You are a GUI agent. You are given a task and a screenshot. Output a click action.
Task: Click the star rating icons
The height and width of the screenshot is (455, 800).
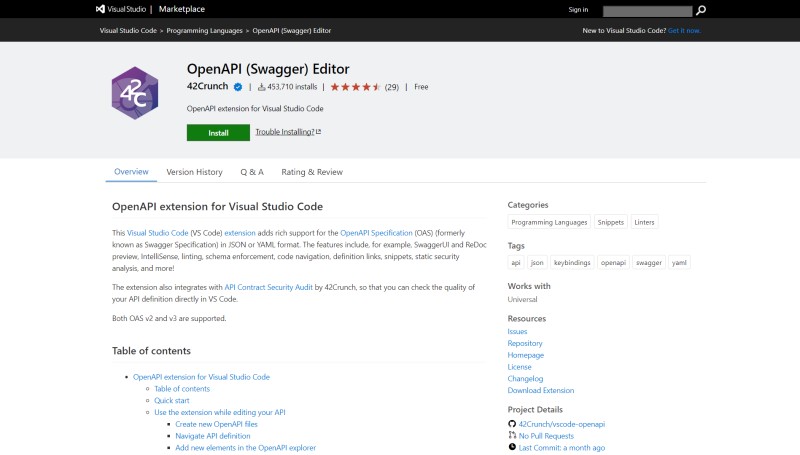click(356, 87)
